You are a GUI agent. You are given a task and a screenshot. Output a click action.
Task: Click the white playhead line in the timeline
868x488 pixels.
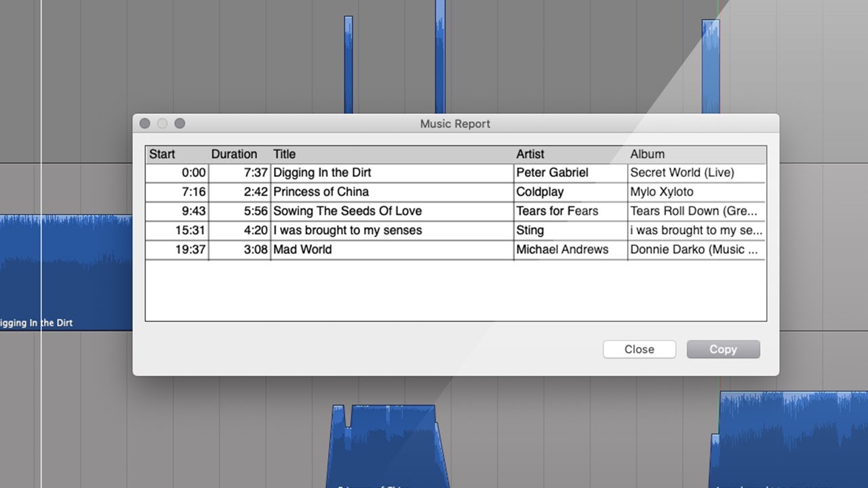tap(41, 244)
